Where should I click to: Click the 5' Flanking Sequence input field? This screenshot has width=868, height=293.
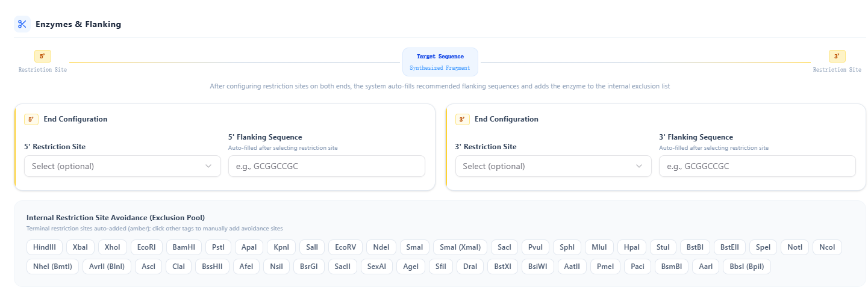pyautogui.click(x=326, y=166)
